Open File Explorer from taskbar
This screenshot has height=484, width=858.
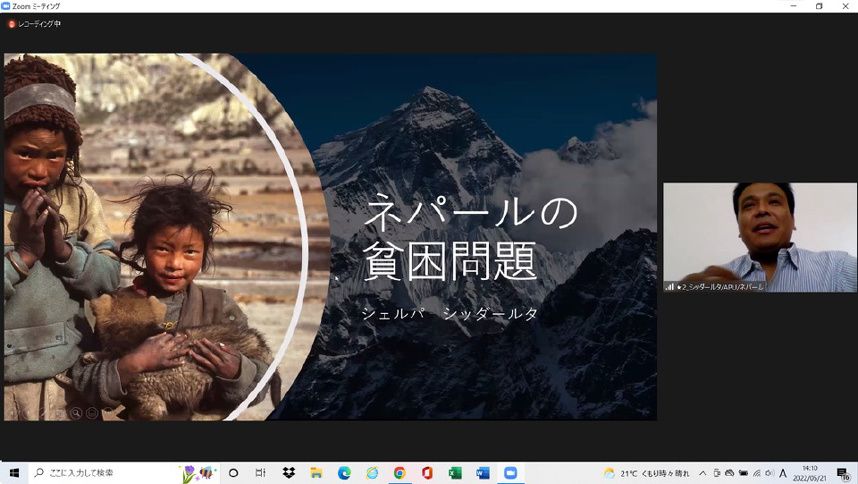click(x=316, y=473)
